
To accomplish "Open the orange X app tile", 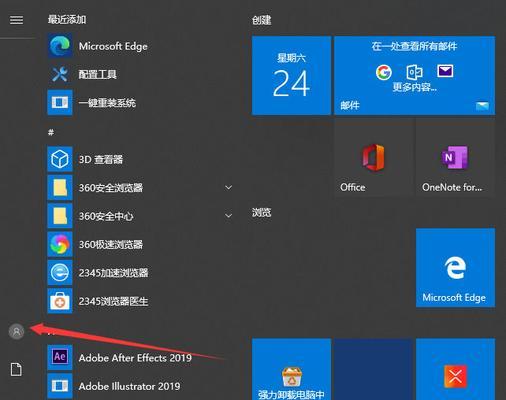I will click(x=455, y=369).
